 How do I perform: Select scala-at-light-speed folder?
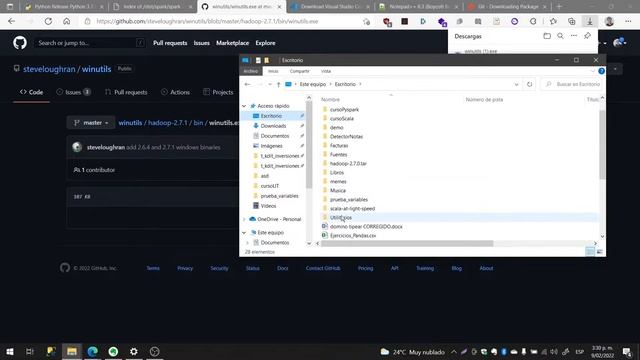point(352,209)
